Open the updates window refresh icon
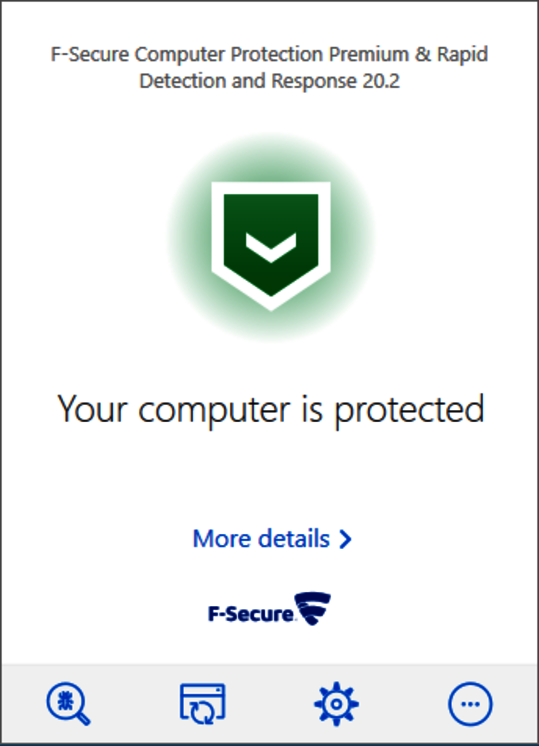Screen dimensions: 539x746 tap(203, 704)
